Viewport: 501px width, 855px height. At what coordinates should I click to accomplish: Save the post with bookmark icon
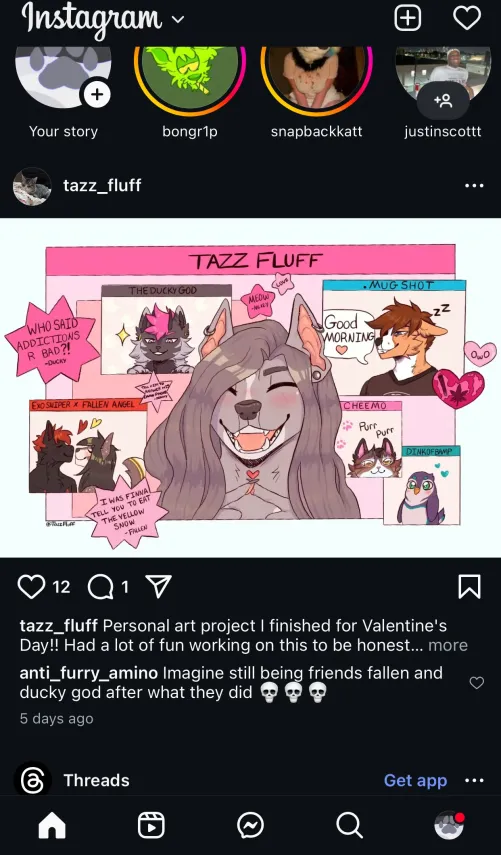[469, 587]
